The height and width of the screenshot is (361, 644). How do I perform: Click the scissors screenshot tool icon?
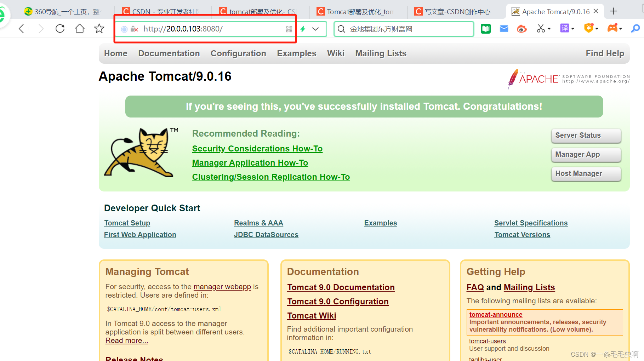tap(541, 28)
